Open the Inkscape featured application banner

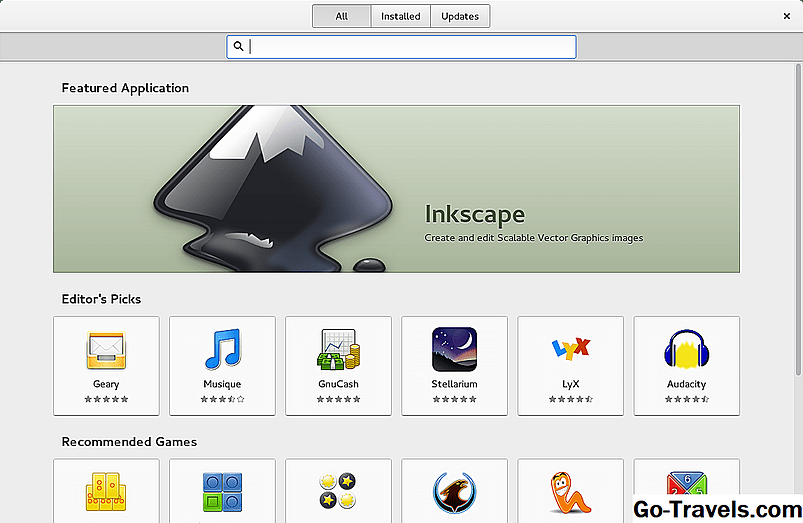[x=396, y=189]
